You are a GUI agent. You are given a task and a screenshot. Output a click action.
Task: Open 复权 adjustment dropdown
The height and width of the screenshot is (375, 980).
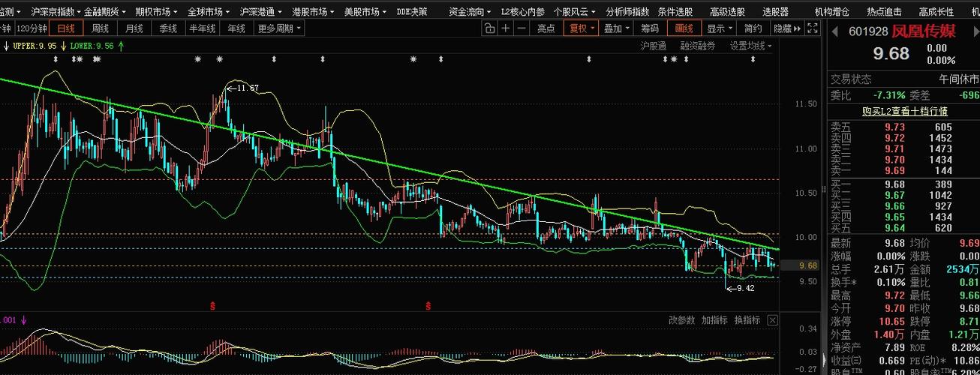[x=582, y=28]
